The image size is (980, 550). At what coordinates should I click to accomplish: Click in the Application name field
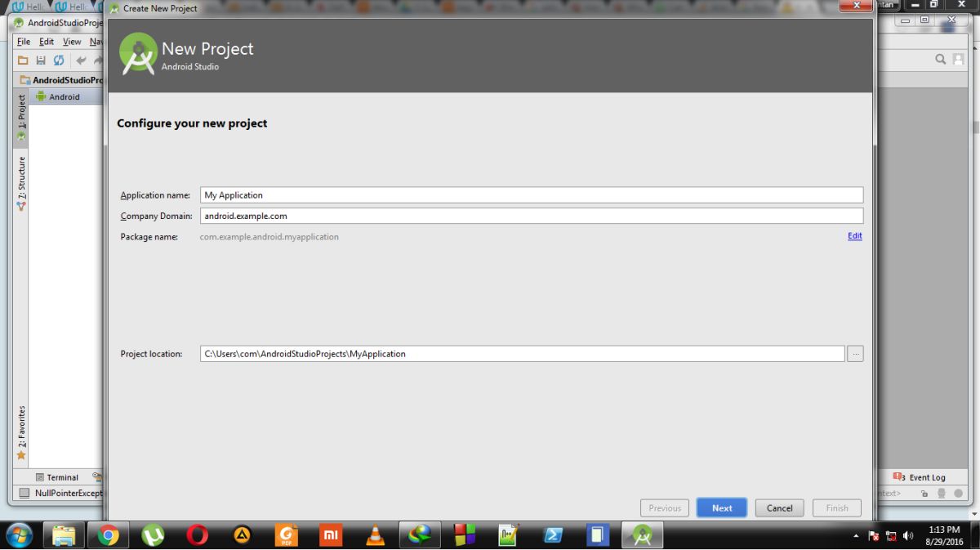point(531,195)
